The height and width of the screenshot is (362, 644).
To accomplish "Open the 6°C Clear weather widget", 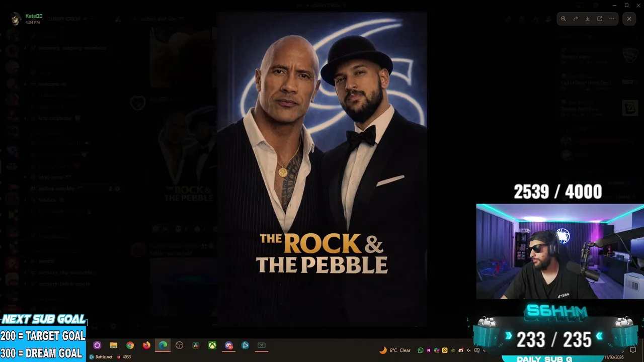I will coord(395,350).
